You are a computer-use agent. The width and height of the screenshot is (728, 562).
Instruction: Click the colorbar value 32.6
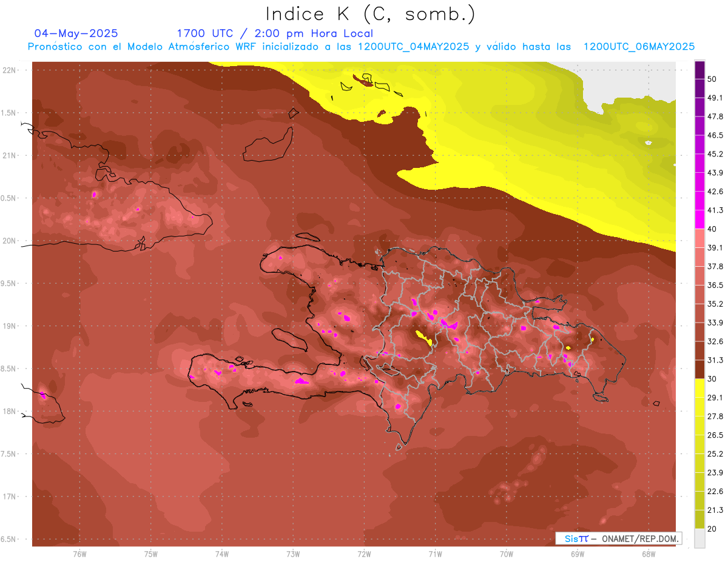click(715, 341)
